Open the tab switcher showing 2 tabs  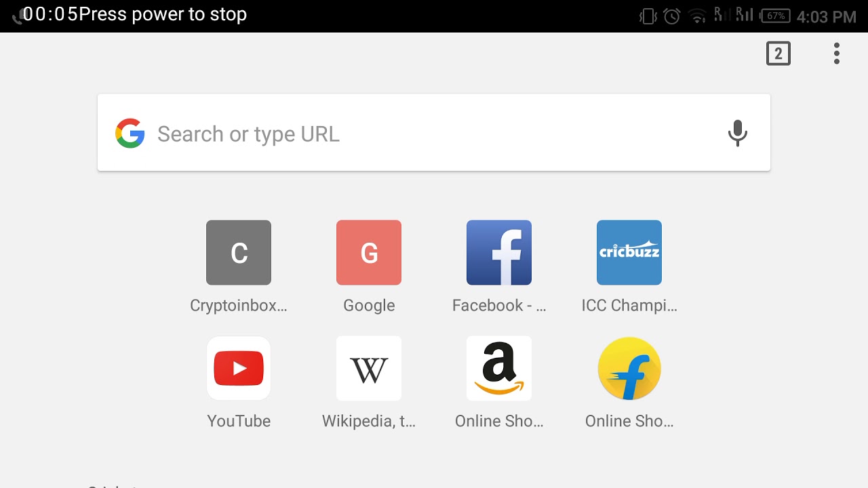(778, 54)
